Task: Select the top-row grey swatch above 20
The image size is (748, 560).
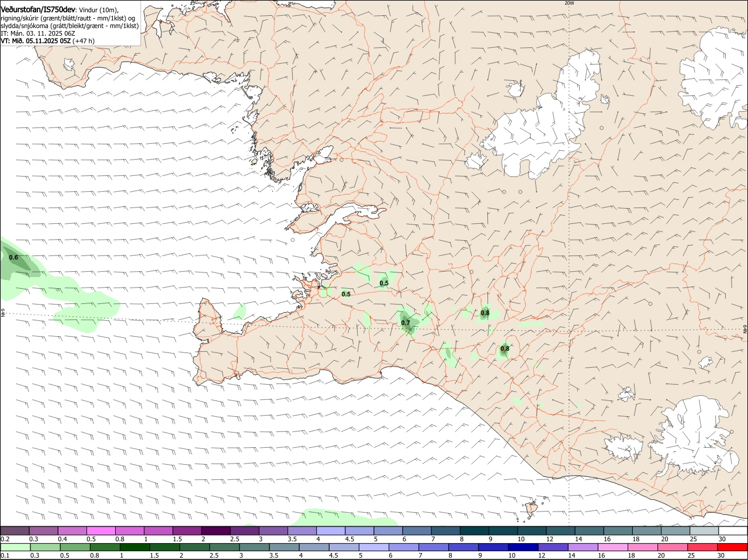Action: click(676, 531)
